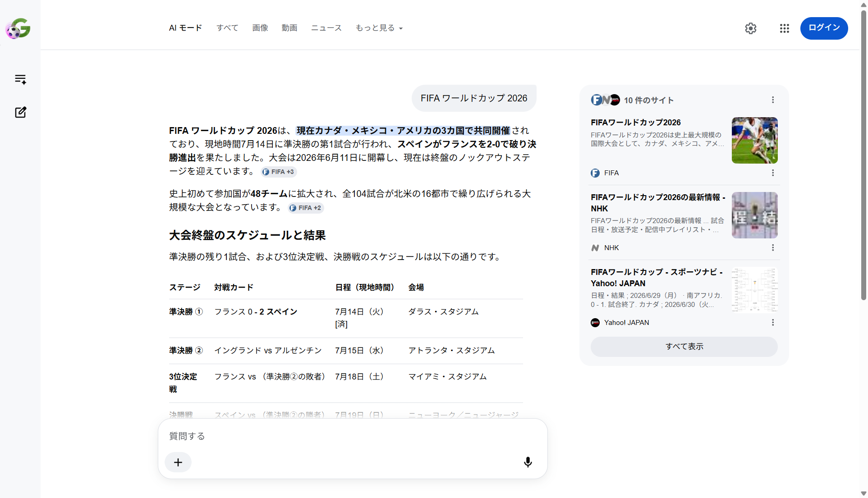The height and width of the screenshot is (498, 868).
Task: Click the 質問する input field
Action: coord(352,436)
